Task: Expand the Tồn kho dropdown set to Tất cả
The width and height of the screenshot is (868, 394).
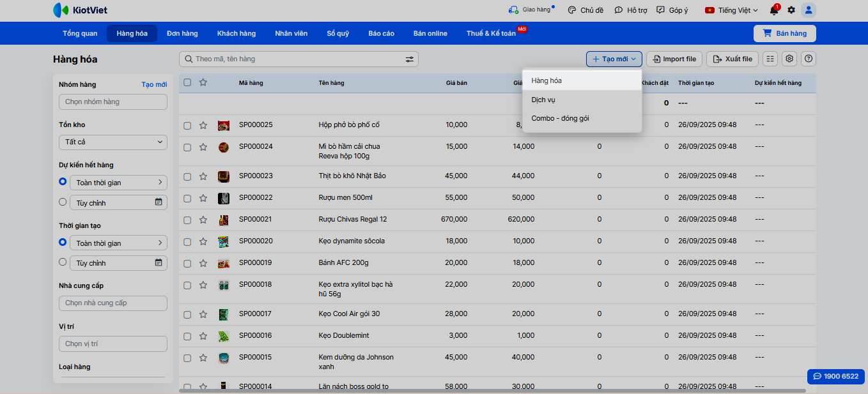Action: tap(113, 142)
